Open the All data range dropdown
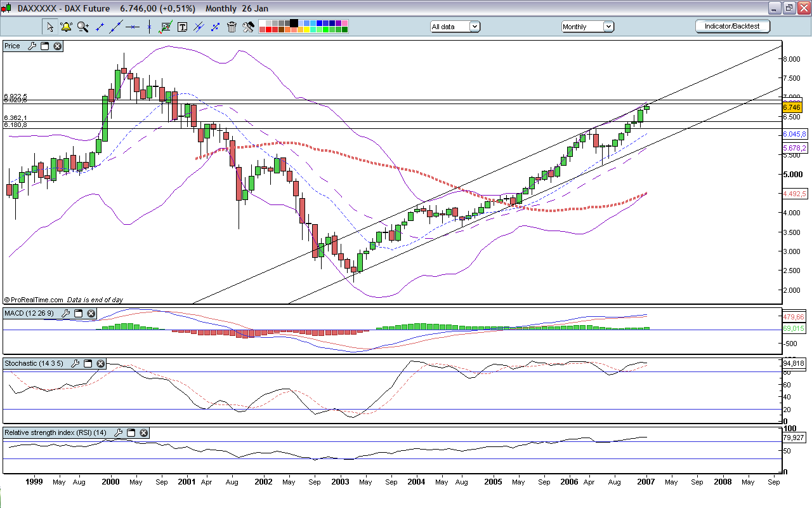Screen dimensions: 812x508 pyautogui.click(x=474, y=27)
